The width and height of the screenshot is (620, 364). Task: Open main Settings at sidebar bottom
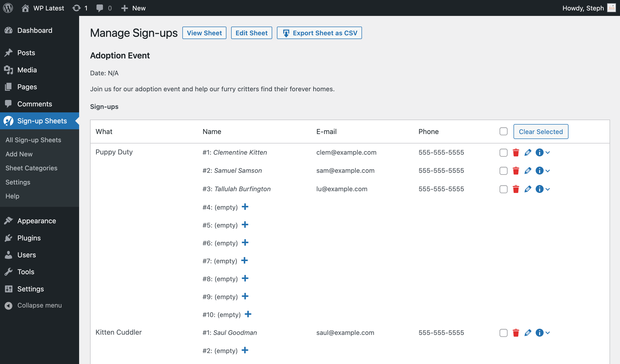pyautogui.click(x=40, y=289)
